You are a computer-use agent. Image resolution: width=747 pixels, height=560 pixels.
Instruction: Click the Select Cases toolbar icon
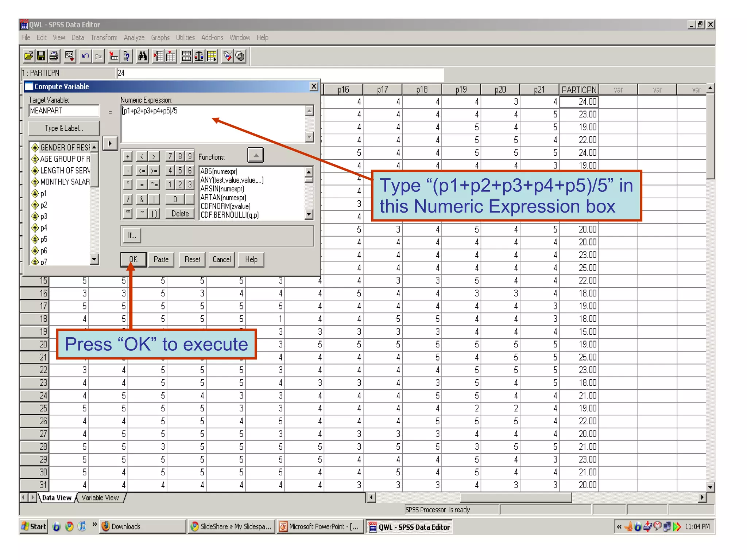click(212, 56)
